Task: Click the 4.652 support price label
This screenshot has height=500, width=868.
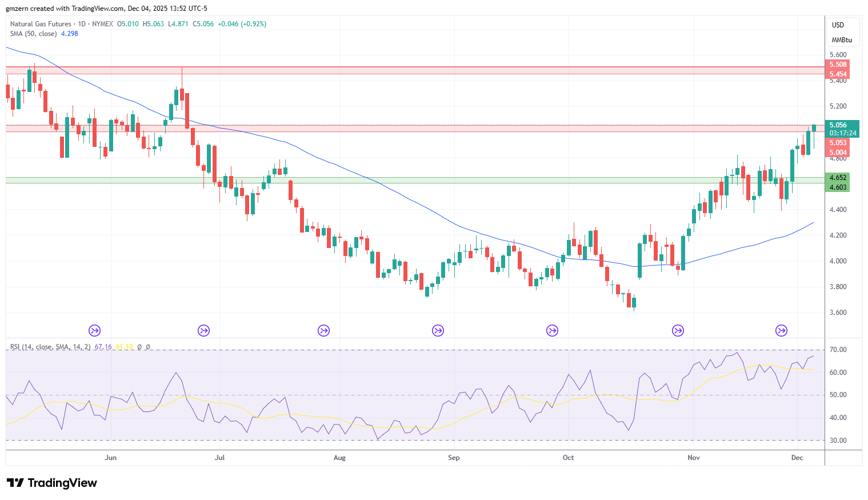Action: coord(838,178)
